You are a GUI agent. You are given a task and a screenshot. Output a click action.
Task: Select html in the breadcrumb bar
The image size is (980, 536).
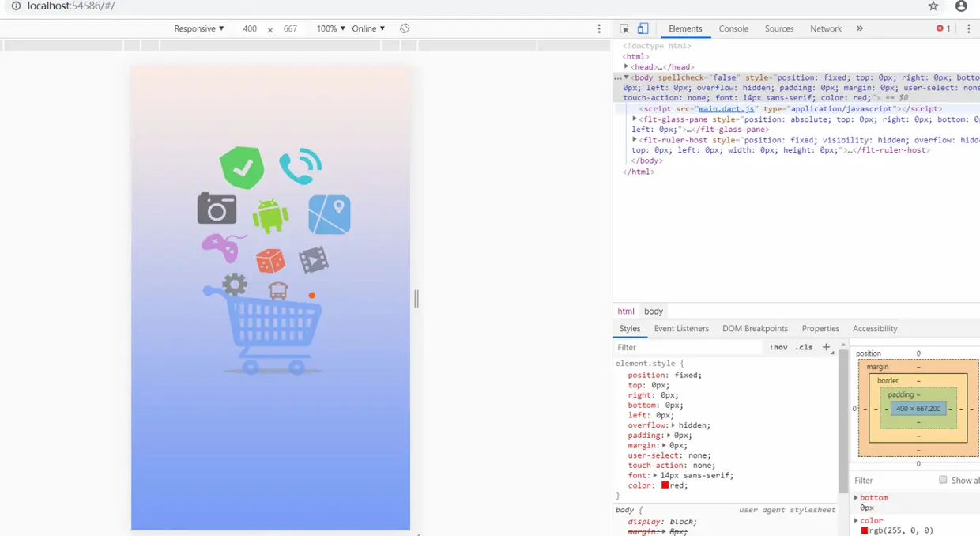coord(626,311)
